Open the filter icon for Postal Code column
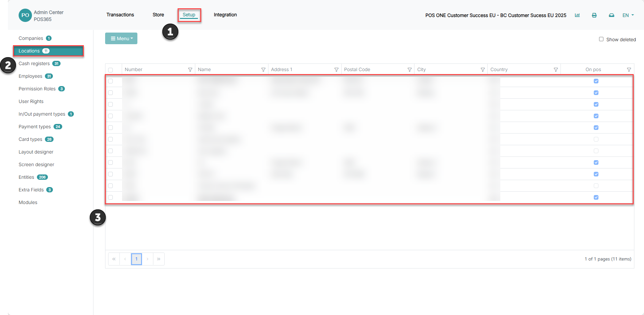644x315 pixels. tap(409, 69)
